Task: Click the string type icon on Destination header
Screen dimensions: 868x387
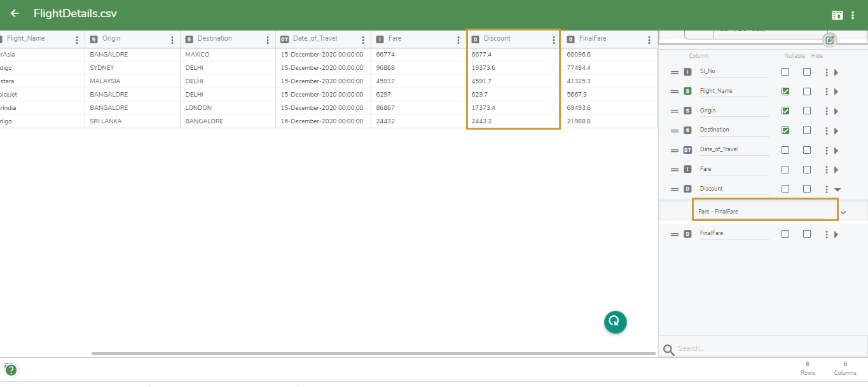Action: (188, 38)
